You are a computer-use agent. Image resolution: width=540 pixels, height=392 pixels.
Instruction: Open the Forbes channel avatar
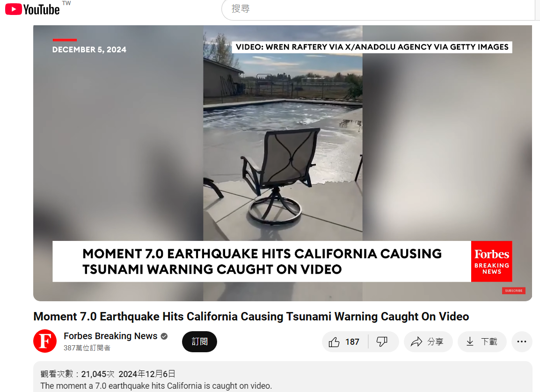(x=45, y=341)
